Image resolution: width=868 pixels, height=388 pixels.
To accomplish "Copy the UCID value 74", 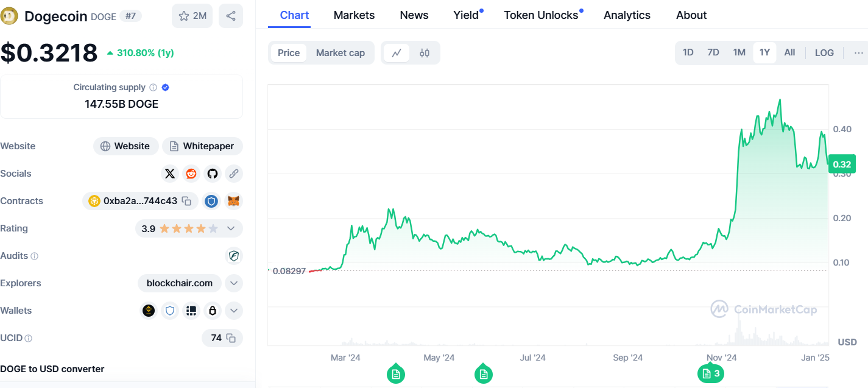I will pos(231,338).
